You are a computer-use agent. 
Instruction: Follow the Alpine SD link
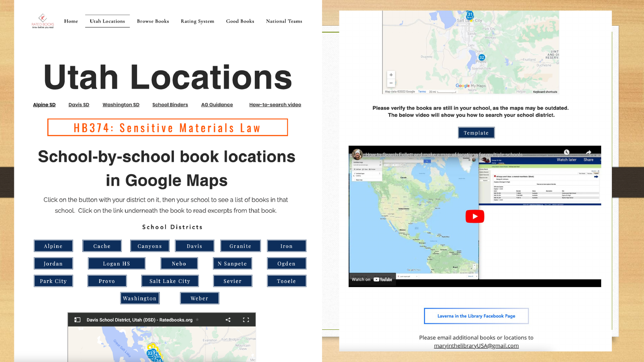pyautogui.click(x=44, y=105)
